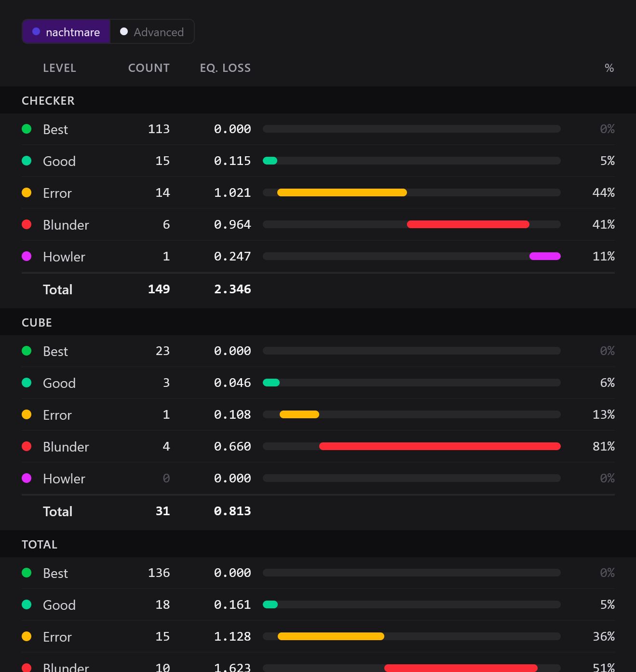Click the teal dot for Cube Good

tap(27, 383)
